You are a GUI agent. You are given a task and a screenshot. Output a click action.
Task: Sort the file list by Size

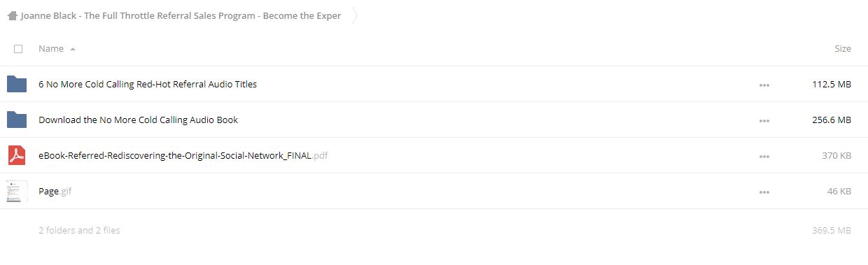click(843, 49)
